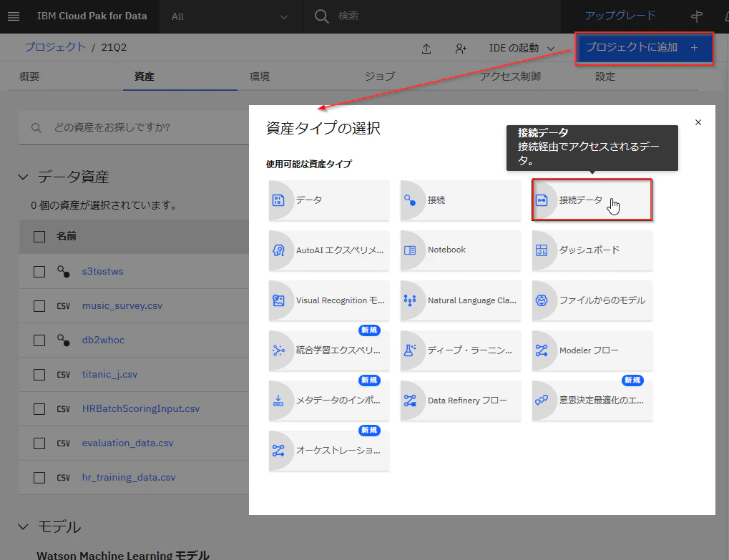Open the All scope dropdown
This screenshot has width=729, height=560.
230,16
